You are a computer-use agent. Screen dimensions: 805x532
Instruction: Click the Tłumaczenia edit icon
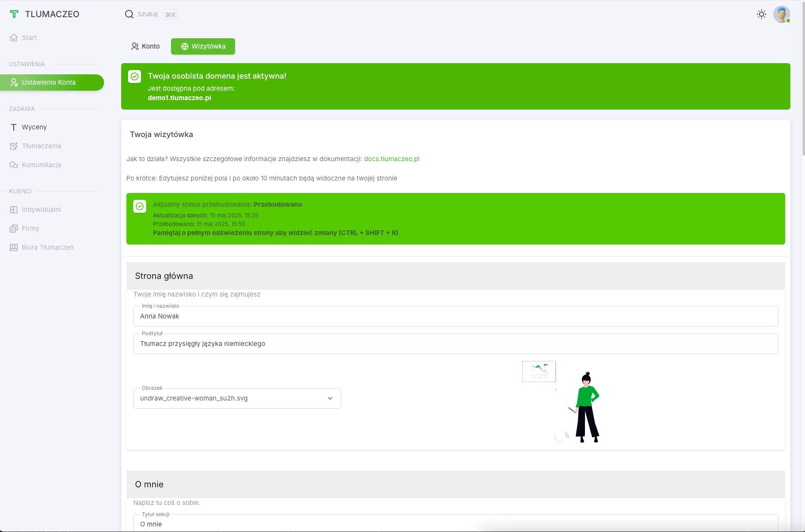14,146
